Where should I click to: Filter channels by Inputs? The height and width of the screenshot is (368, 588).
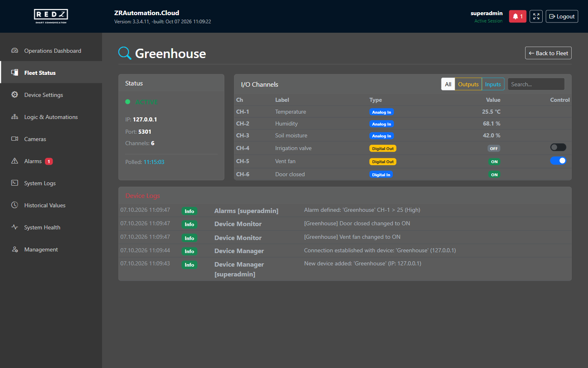[x=493, y=84]
